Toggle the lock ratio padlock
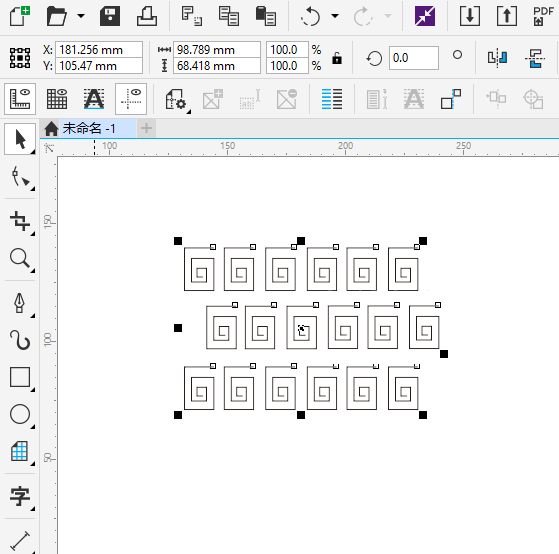Image resolution: width=559 pixels, height=554 pixels. coord(337,58)
